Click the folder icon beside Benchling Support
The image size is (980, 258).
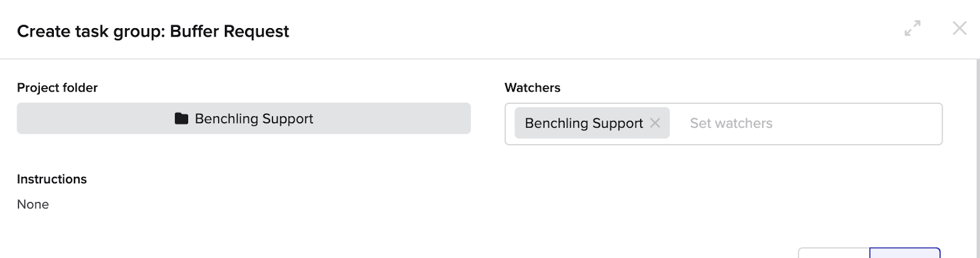(181, 119)
